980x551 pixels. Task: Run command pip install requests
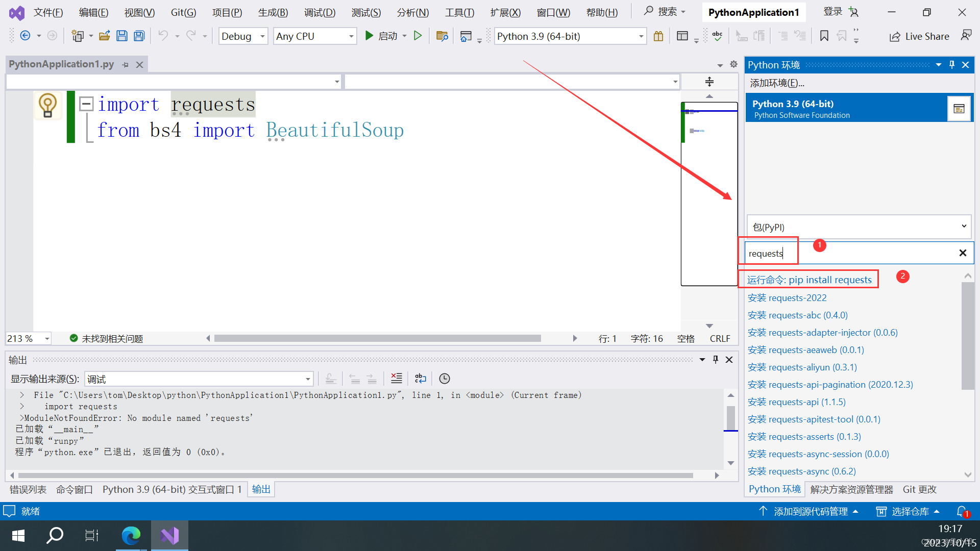click(809, 280)
